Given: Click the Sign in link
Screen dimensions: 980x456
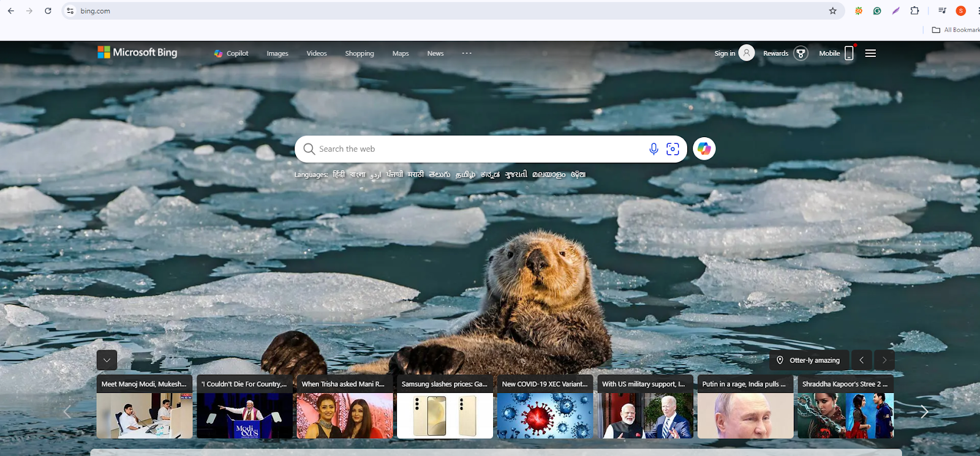Looking at the screenshot, I should (725, 53).
